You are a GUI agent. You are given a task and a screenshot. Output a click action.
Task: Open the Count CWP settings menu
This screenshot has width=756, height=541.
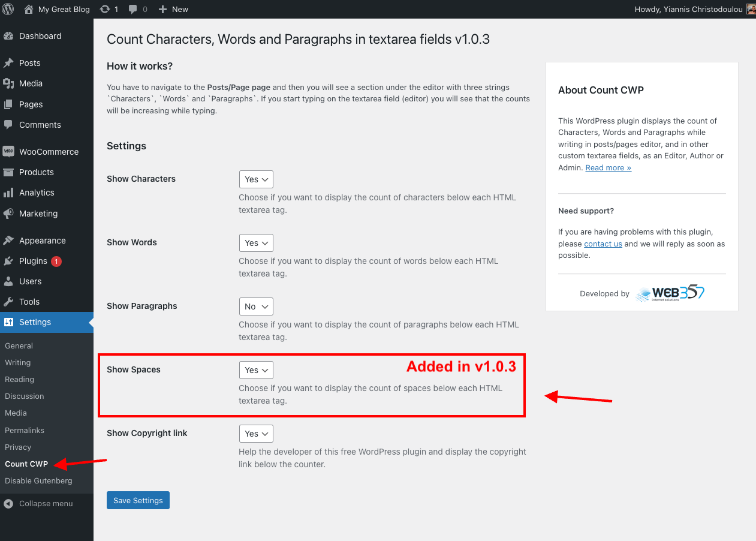26,464
